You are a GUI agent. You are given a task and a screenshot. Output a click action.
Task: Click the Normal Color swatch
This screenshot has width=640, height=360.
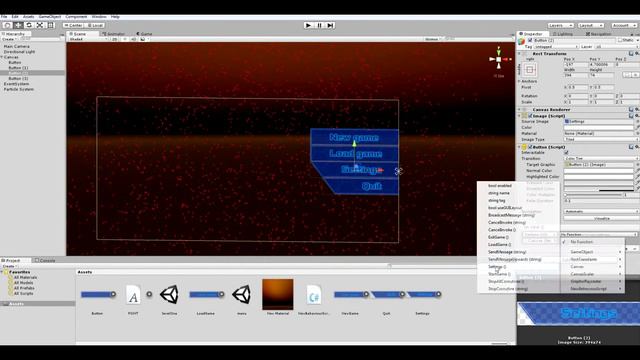(x=598, y=171)
